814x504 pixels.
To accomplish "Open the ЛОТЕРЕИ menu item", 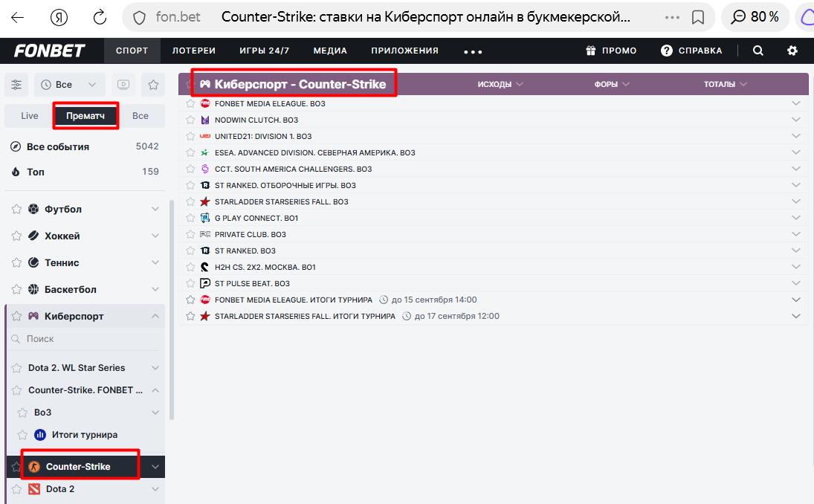I will click(x=193, y=51).
